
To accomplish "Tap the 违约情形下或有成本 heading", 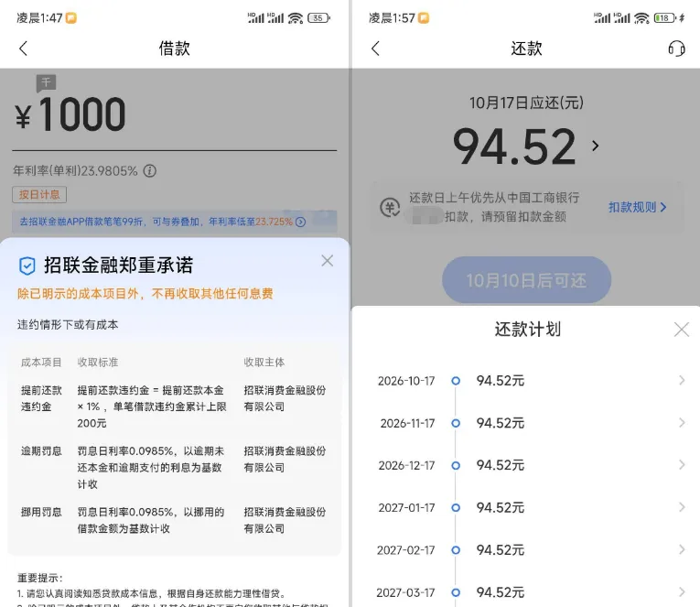I will click(x=68, y=325).
